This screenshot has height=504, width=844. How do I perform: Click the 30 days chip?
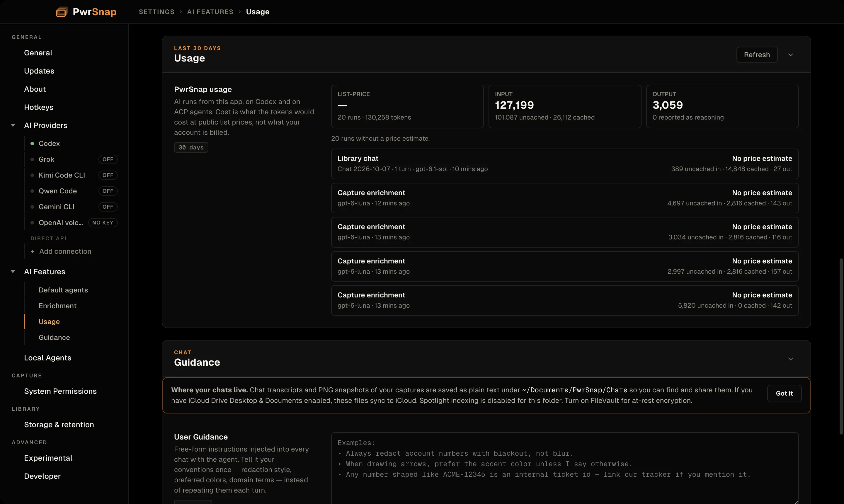(191, 147)
